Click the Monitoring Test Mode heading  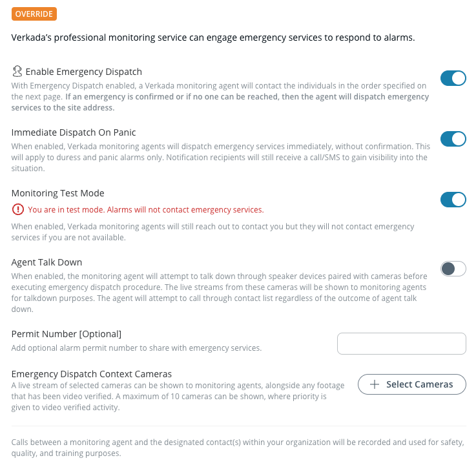pyautogui.click(x=57, y=193)
